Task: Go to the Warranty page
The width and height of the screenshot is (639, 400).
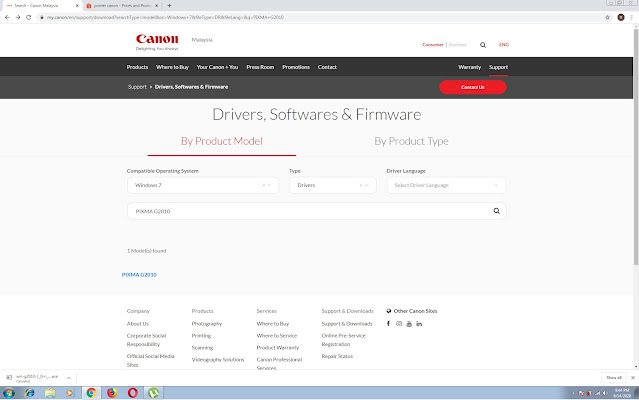Action: [x=469, y=67]
